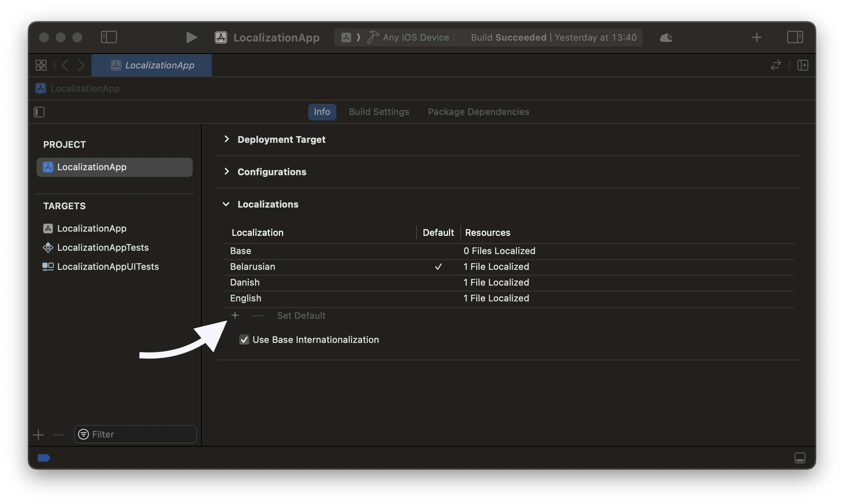Select the Belarusian localization row
Image resolution: width=844 pixels, height=504 pixels.
point(508,267)
